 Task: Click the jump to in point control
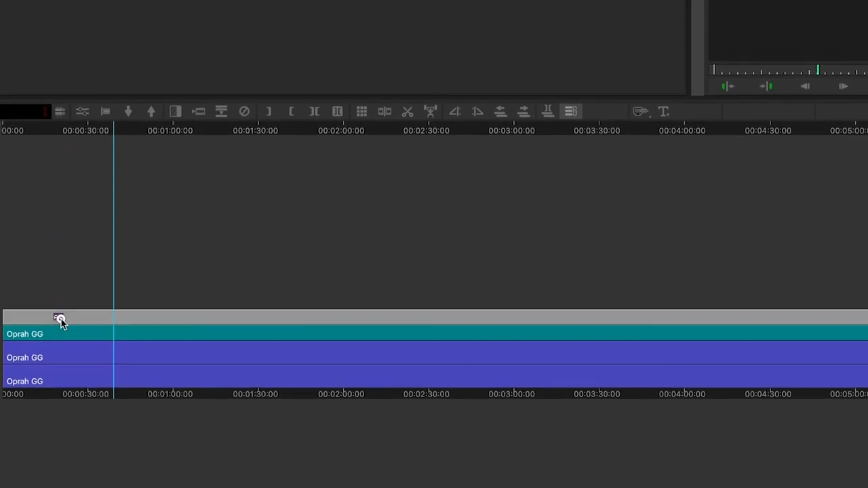727,85
